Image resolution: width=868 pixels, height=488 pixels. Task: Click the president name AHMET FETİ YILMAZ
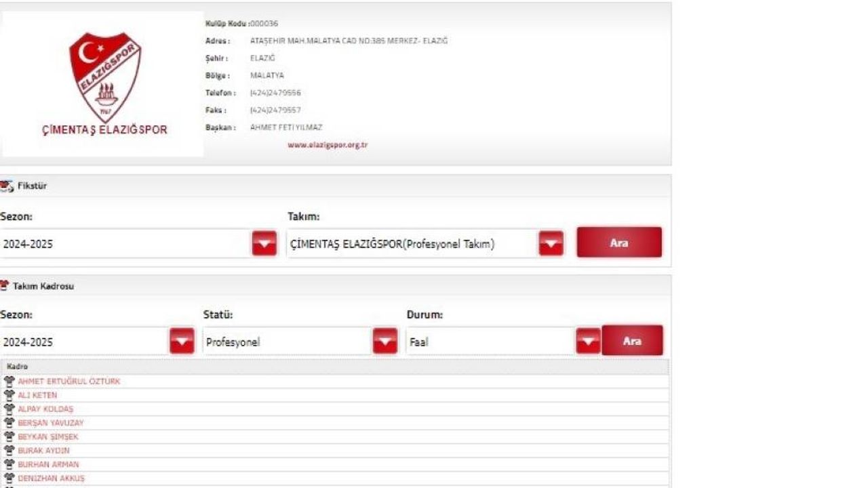tap(286, 127)
